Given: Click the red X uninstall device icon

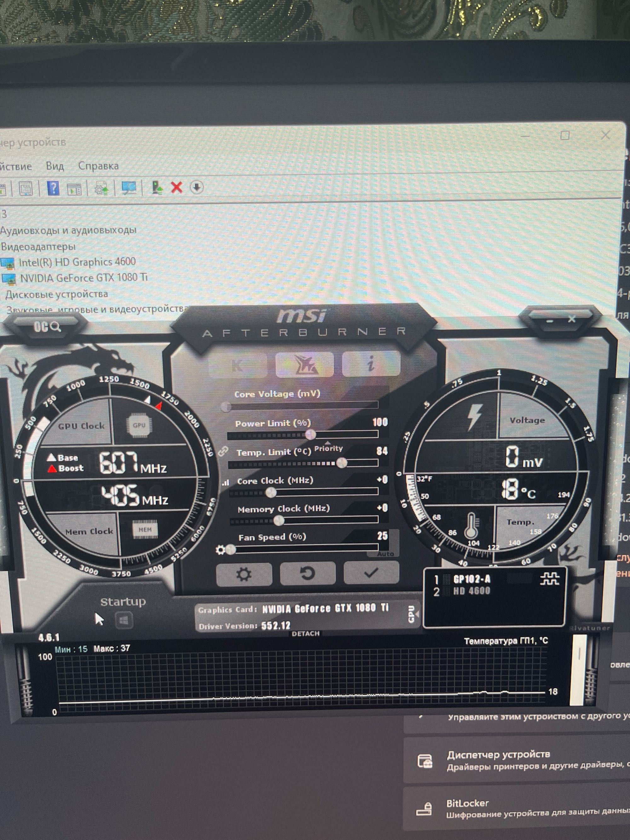Looking at the screenshot, I should [x=177, y=187].
